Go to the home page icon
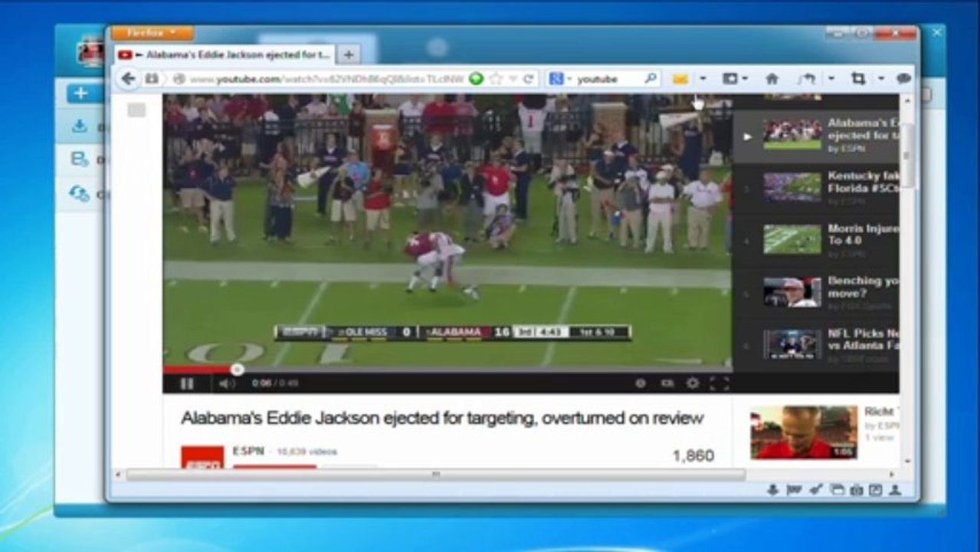The height and width of the screenshot is (552, 980). point(772,78)
